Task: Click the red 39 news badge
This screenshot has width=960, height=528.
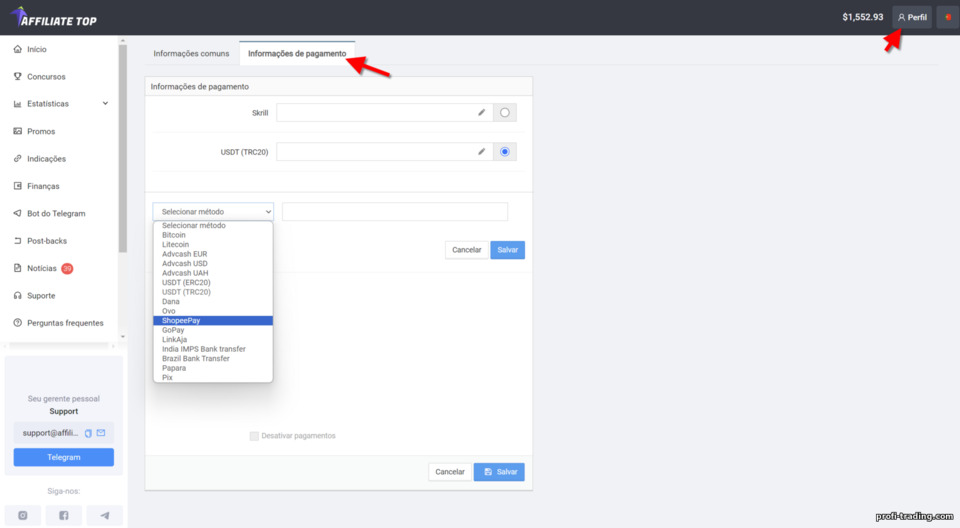Action: (67, 268)
